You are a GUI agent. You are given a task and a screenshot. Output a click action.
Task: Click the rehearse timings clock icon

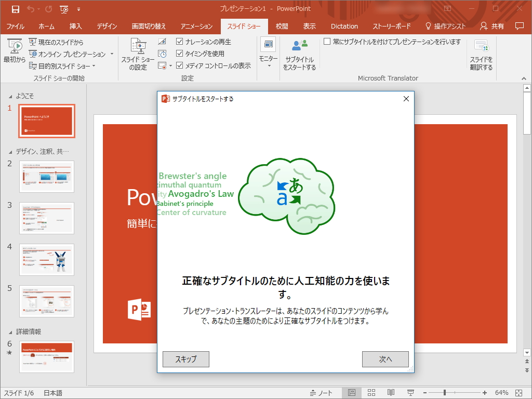tap(162, 53)
